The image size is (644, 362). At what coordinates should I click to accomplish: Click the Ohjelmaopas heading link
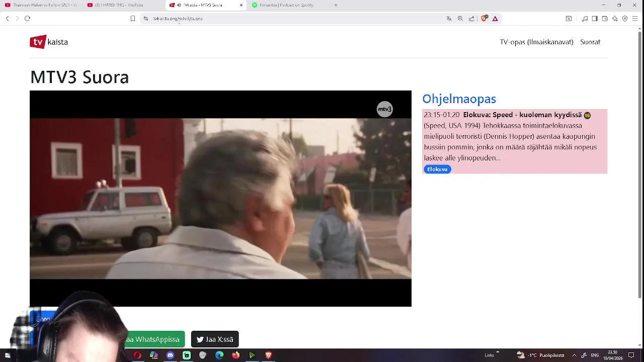(x=459, y=99)
